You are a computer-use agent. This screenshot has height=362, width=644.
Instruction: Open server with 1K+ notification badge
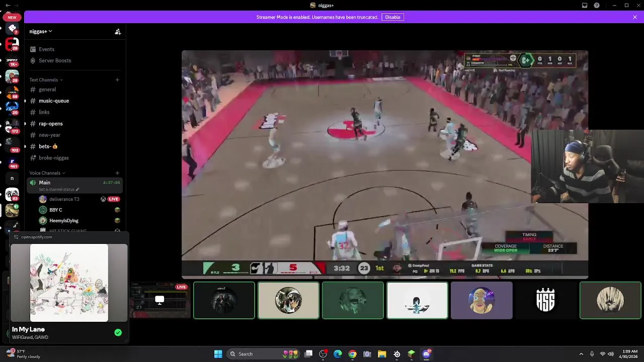point(12,61)
